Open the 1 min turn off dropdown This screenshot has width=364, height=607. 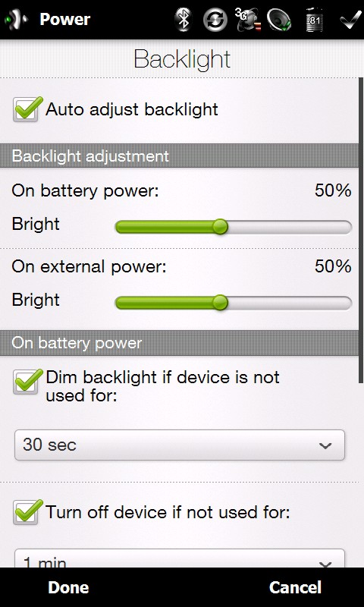(x=180, y=558)
